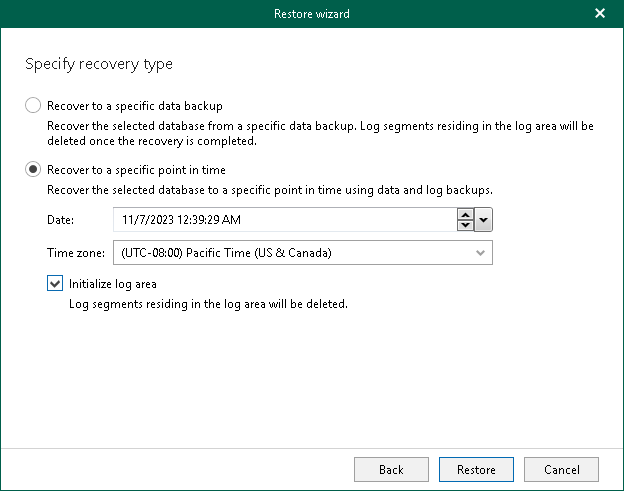Close the Restore wizard dialog
This screenshot has height=491, width=624.
pyautogui.click(x=600, y=14)
